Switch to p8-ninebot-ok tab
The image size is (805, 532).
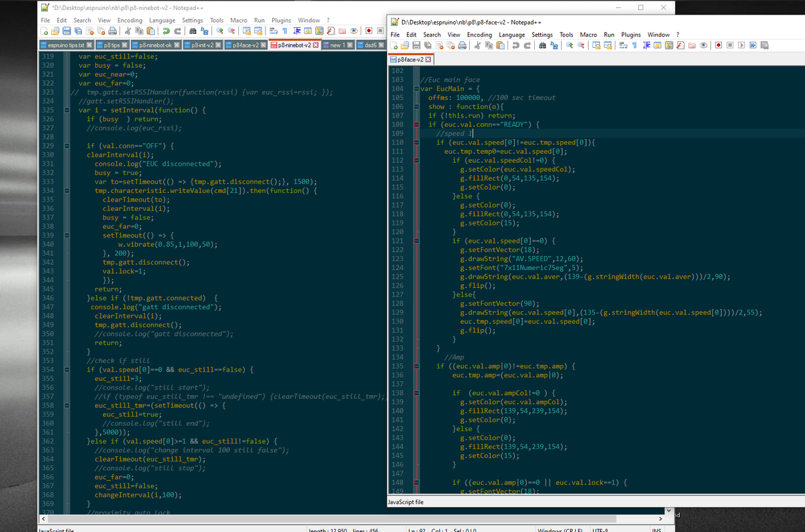(155, 45)
